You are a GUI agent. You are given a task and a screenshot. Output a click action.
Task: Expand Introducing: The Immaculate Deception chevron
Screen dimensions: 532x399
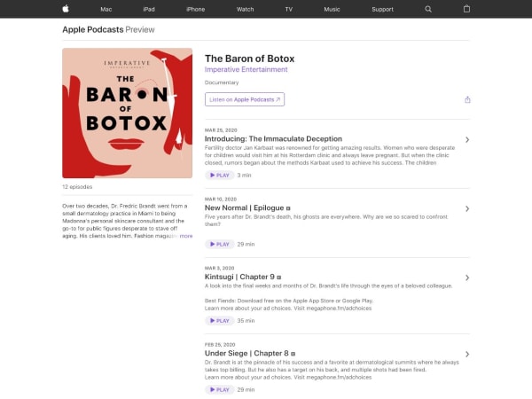tap(467, 139)
